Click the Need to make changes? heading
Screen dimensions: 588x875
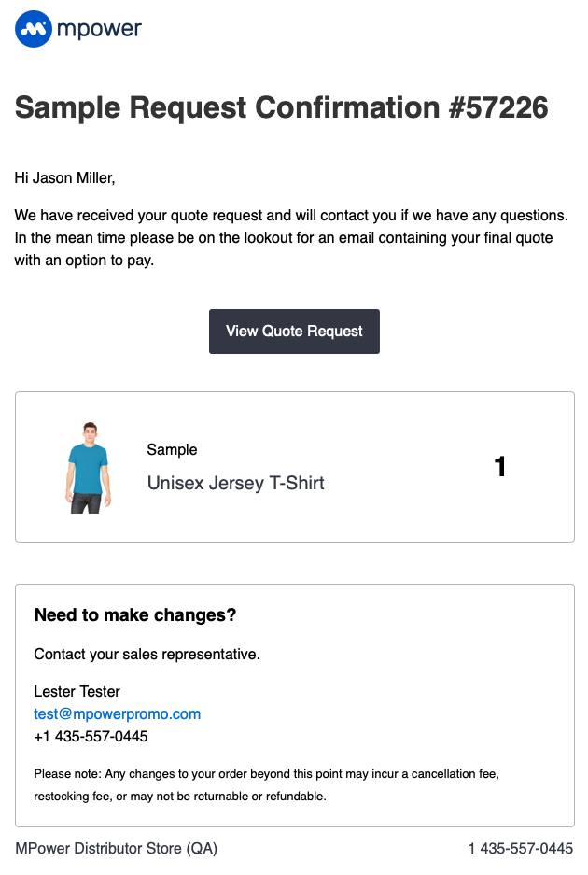coord(135,614)
